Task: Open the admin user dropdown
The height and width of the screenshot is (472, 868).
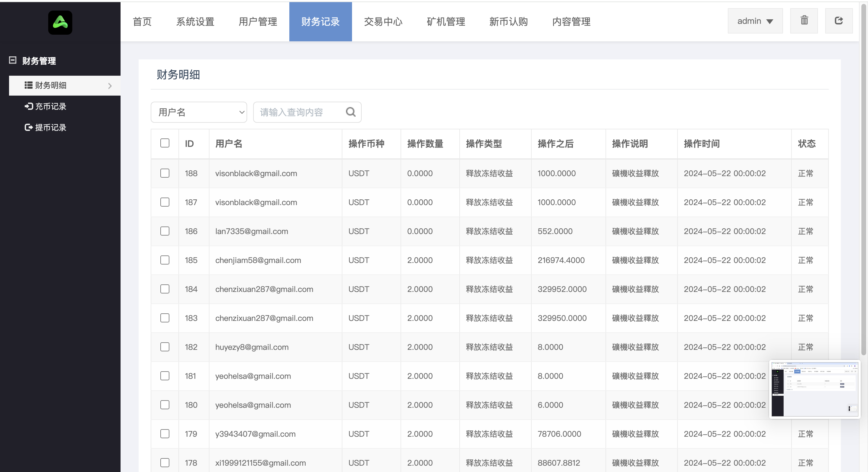Action: tap(755, 21)
